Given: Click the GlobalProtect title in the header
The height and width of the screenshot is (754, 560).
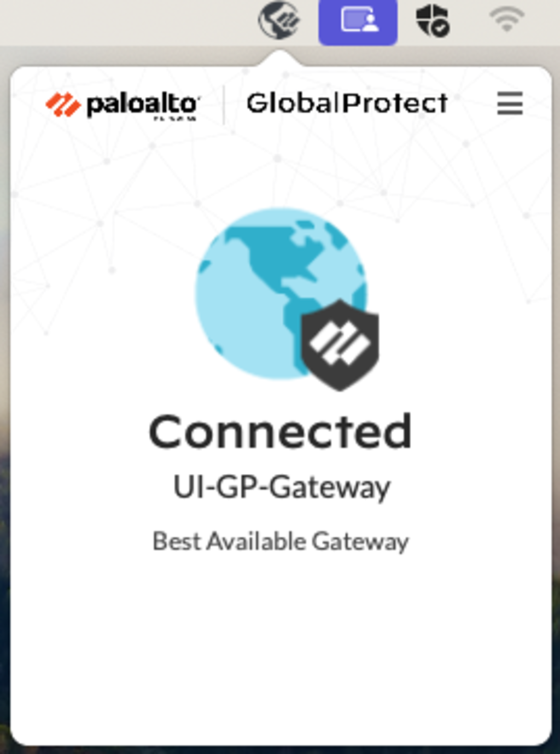Looking at the screenshot, I should click(x=347, y=103).
